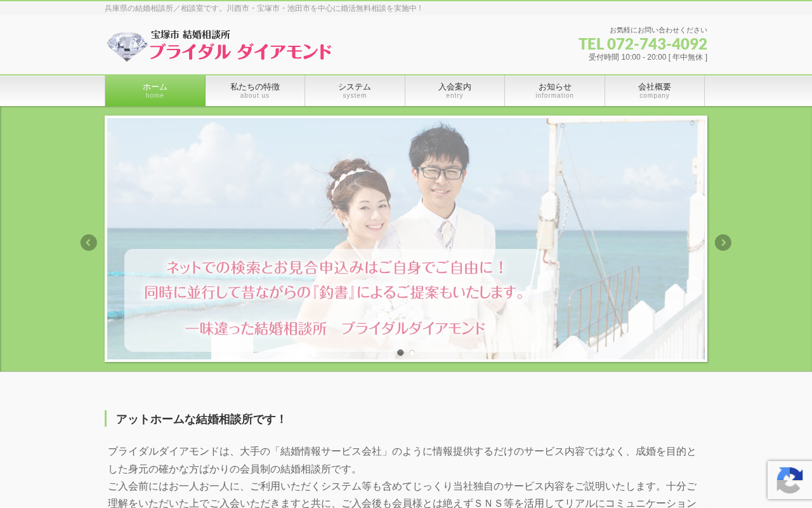Open the 入会案内 entry menu item
Viewport: 812px width, 508px height.
(x=455, y=91)
